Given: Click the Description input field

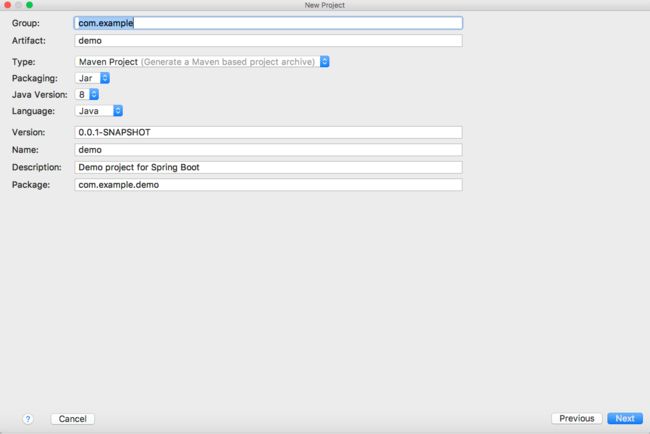Looking at the screenshot, I should 268,167.
